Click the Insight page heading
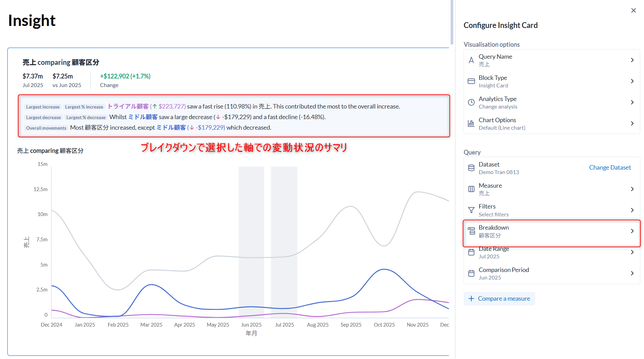644x359 pixels. pos(32,20)
